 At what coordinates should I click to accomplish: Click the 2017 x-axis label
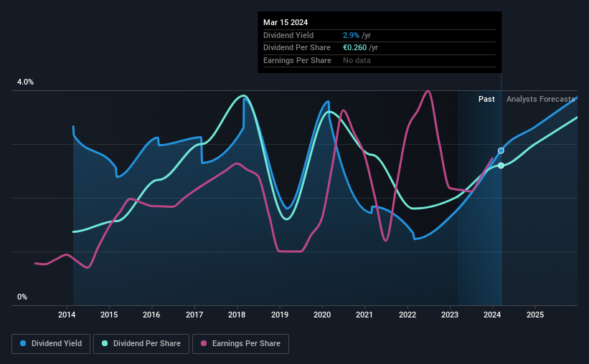coord(194,315)
